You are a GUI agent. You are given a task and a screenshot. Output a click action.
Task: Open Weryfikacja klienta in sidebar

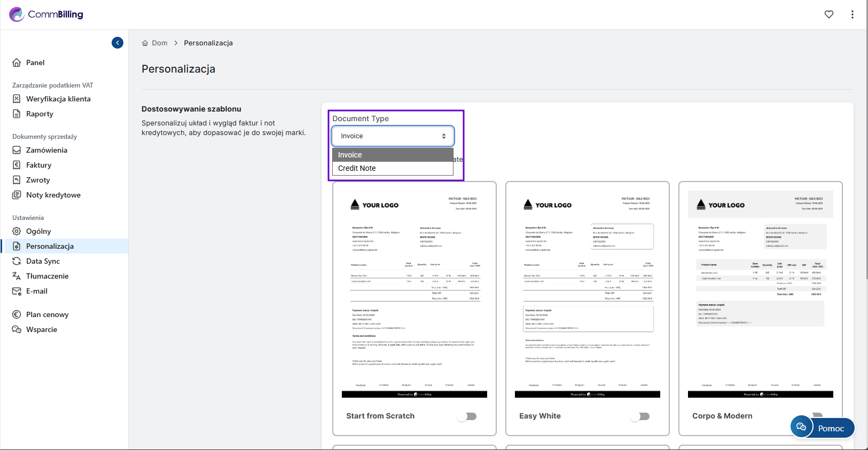(x=58, y=99)
